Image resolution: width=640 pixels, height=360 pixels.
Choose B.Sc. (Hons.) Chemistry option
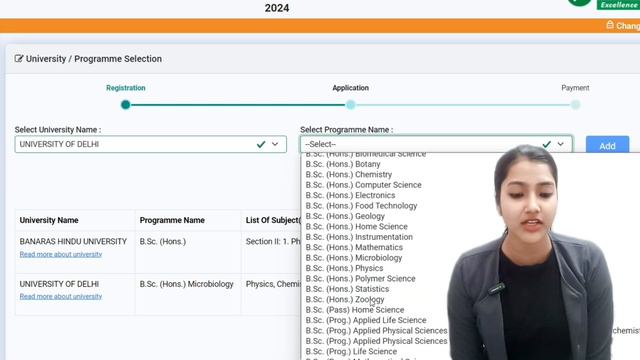tap(349, 175)
